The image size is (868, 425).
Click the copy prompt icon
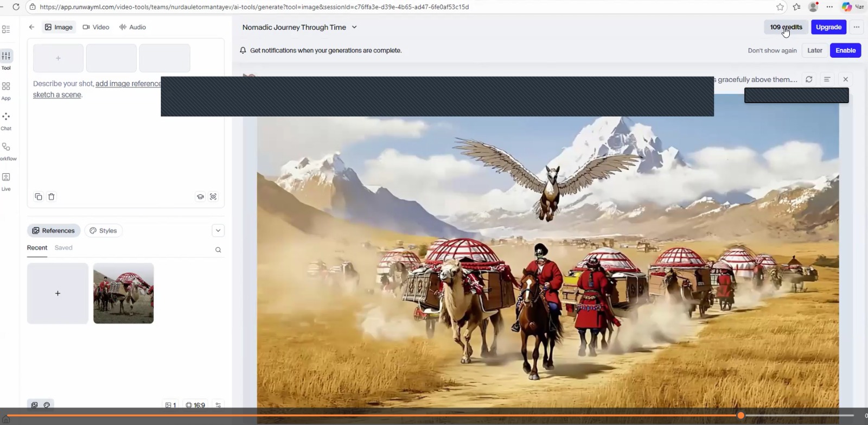(x=39, y=196)
